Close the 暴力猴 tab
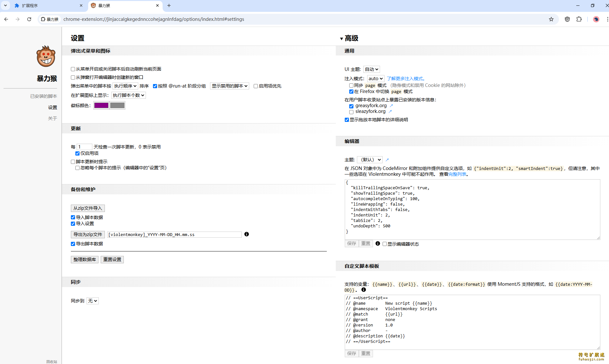 [x=157, y=5]
